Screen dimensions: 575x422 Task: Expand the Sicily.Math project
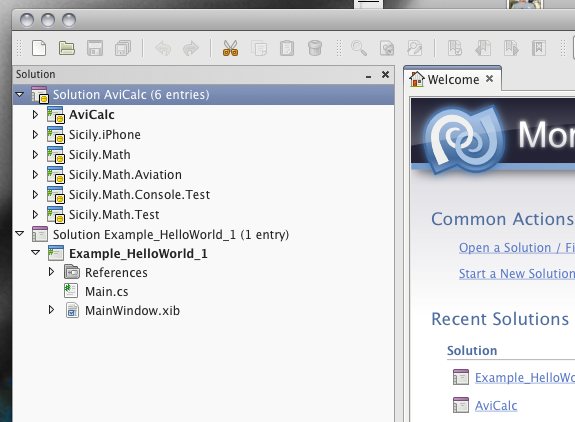[x=35, y=154]
